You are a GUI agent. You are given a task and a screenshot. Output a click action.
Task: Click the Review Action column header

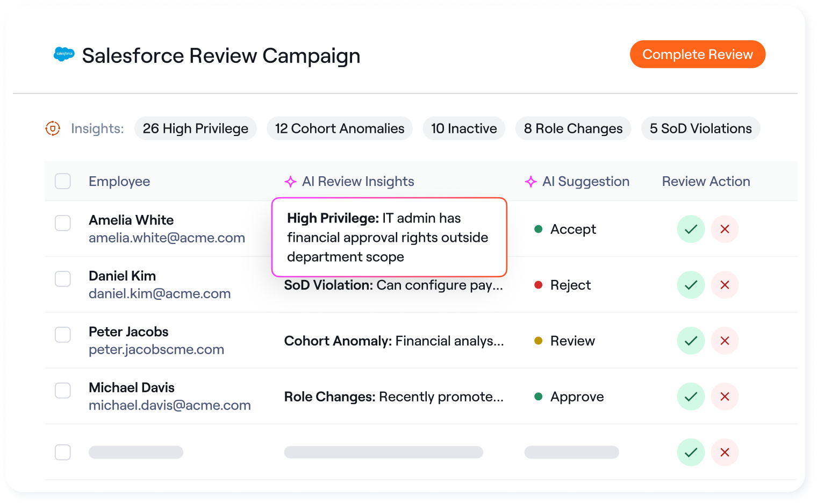coord(706,182)
